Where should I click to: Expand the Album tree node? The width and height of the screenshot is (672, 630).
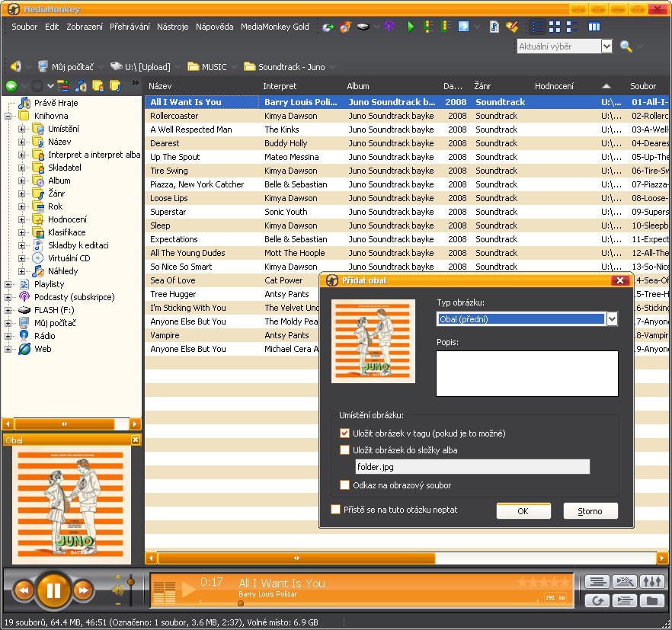pos(21,181)
